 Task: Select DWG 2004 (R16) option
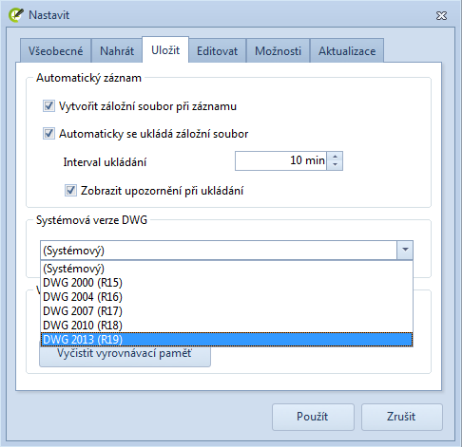(227, 297)
